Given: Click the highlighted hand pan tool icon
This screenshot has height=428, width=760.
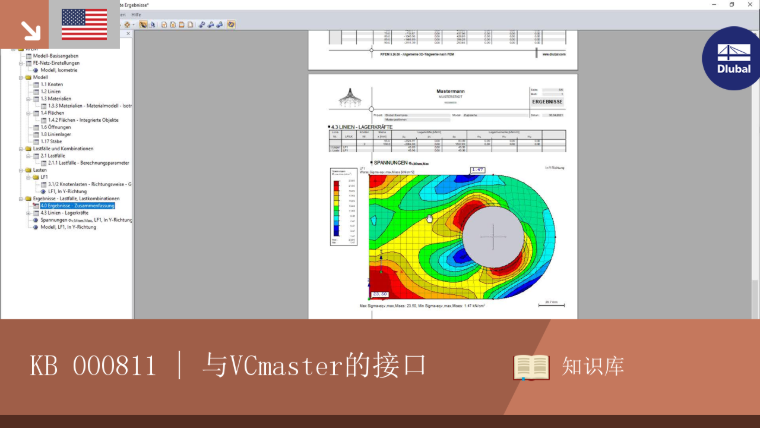Looking at the screenshot, I should [143, 24].
